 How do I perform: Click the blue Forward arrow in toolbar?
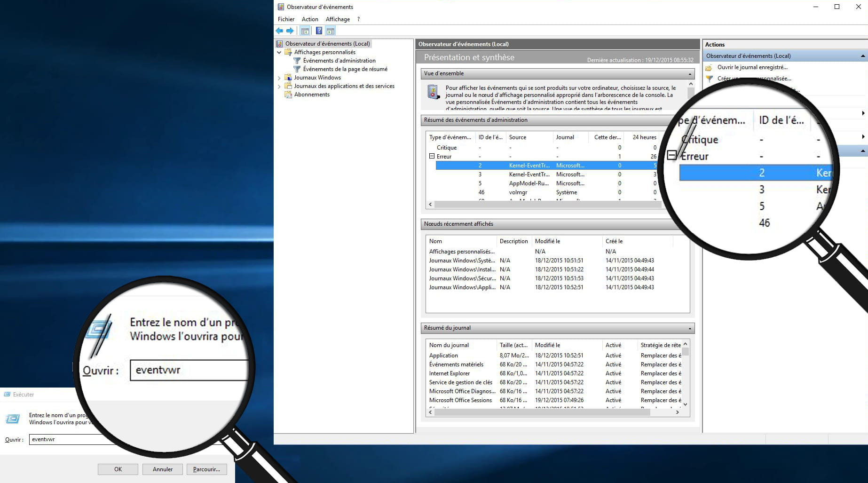point(290,31)
